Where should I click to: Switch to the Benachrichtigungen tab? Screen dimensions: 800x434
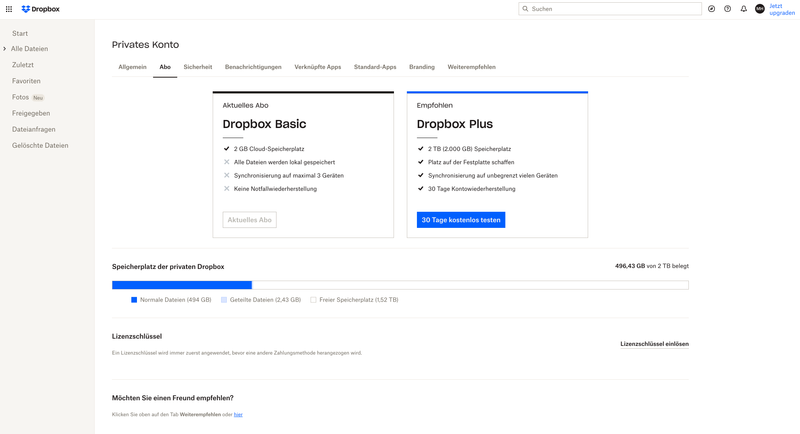[253, 67]
